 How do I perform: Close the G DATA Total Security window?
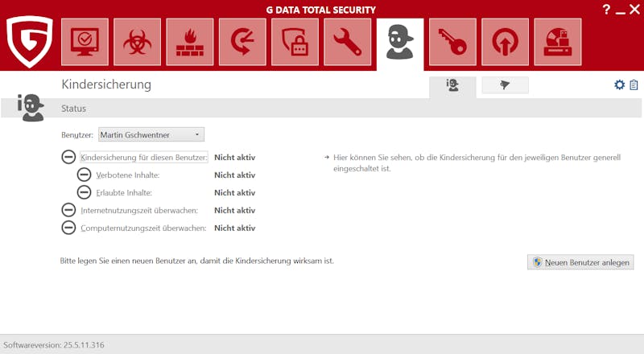click(x=634, y=10)
